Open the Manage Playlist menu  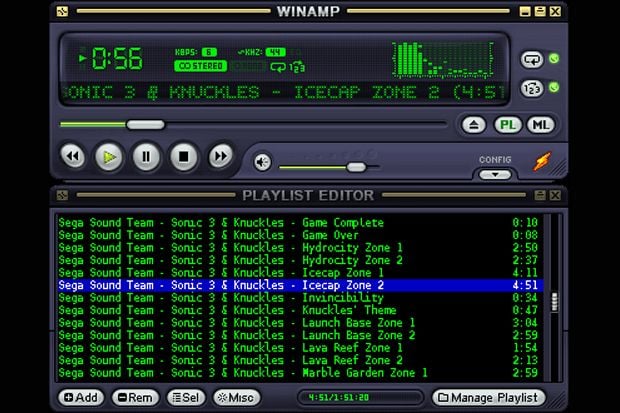489,397
